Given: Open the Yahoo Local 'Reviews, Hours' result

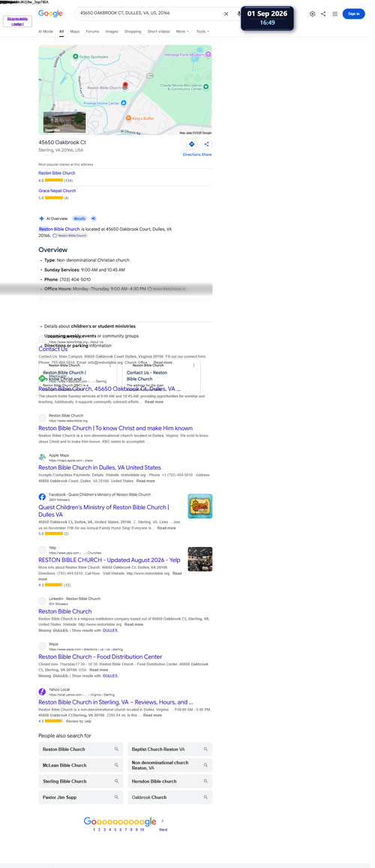Looking at the screenshot, I should pyautogui.click(x=115, y=702).
